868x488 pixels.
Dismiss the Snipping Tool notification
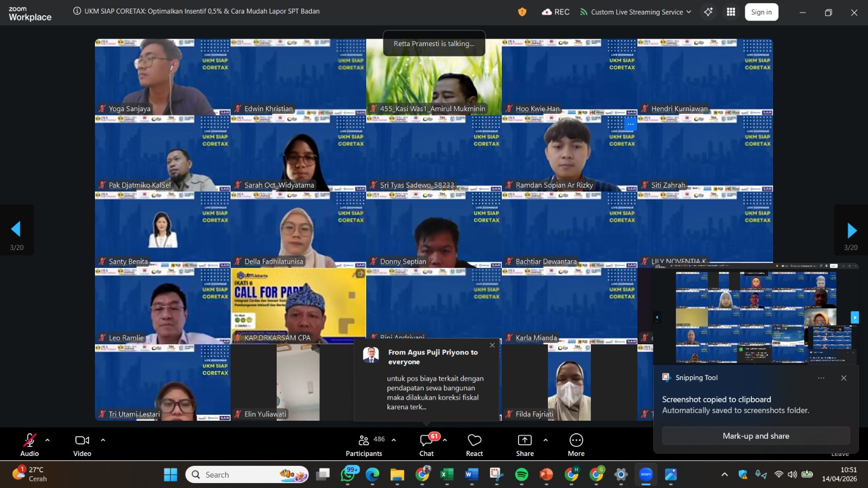[844, 378]
